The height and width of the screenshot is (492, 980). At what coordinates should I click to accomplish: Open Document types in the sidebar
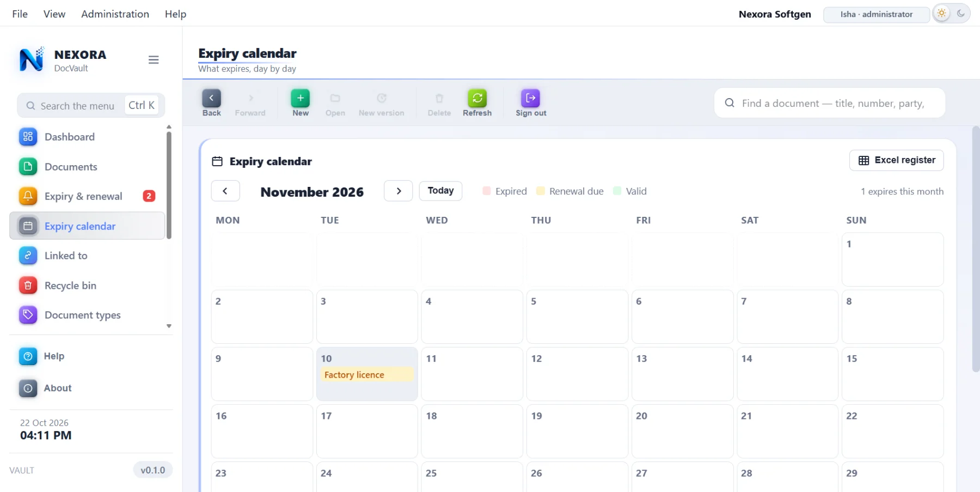click(x=87, y=315)
